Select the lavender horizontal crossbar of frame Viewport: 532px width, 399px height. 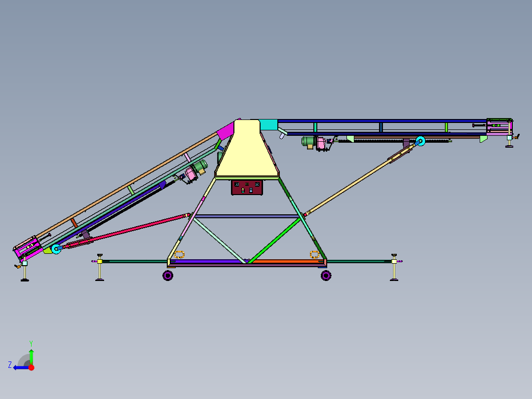point(247,216)
